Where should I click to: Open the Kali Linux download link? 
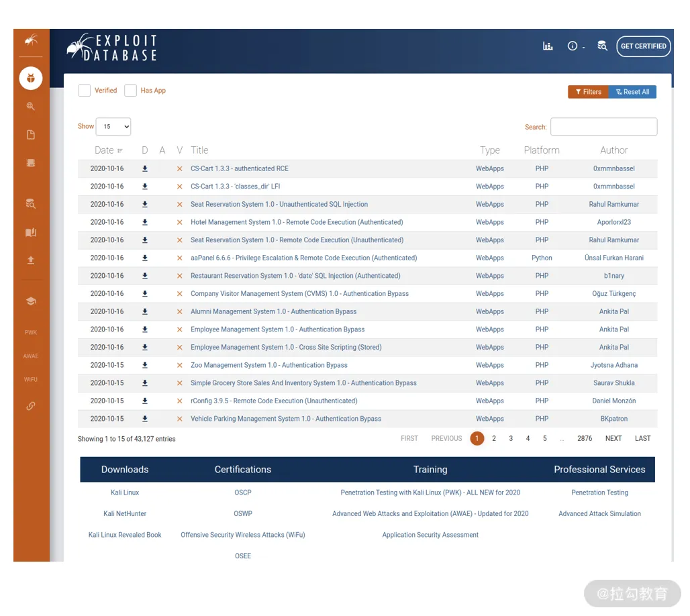click(125, 493)
